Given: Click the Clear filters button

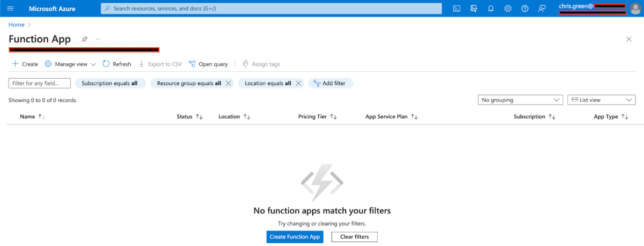Looking at the screenshot, I should tap(354, 237).
